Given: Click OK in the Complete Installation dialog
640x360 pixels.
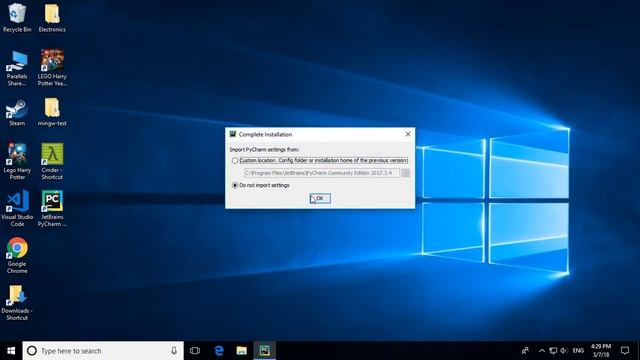Looking at the screenshot, I should 320,198.
